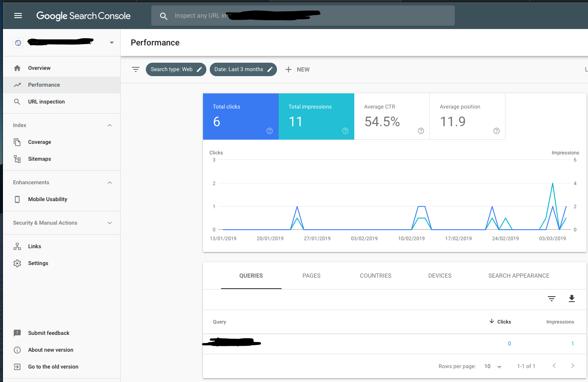The image size is (588, 382).
Task: Download the queries table data
Action: pos(572,299)
